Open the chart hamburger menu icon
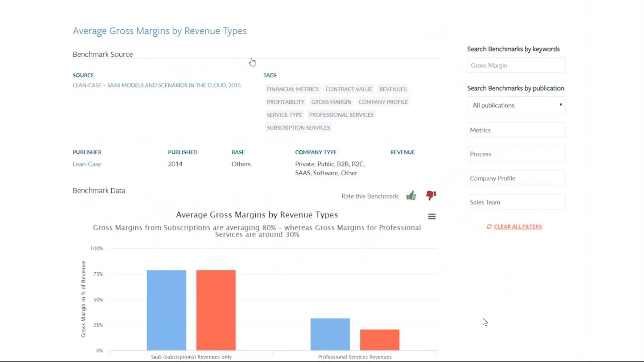This screenshot has height=362, width=644. coord(432,217)
